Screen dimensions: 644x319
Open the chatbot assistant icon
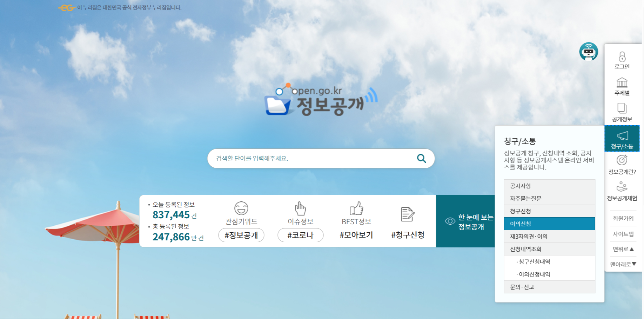pyautogui.click(x=589, y=51)
